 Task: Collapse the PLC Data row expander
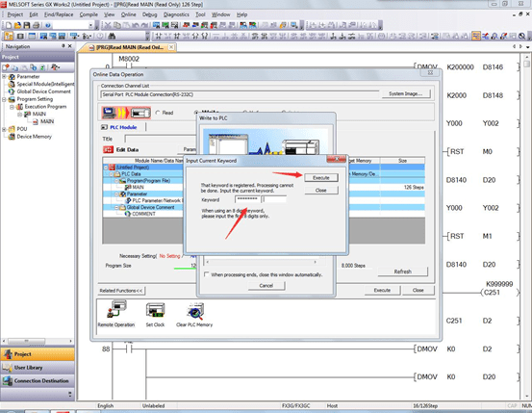(112, 174)
